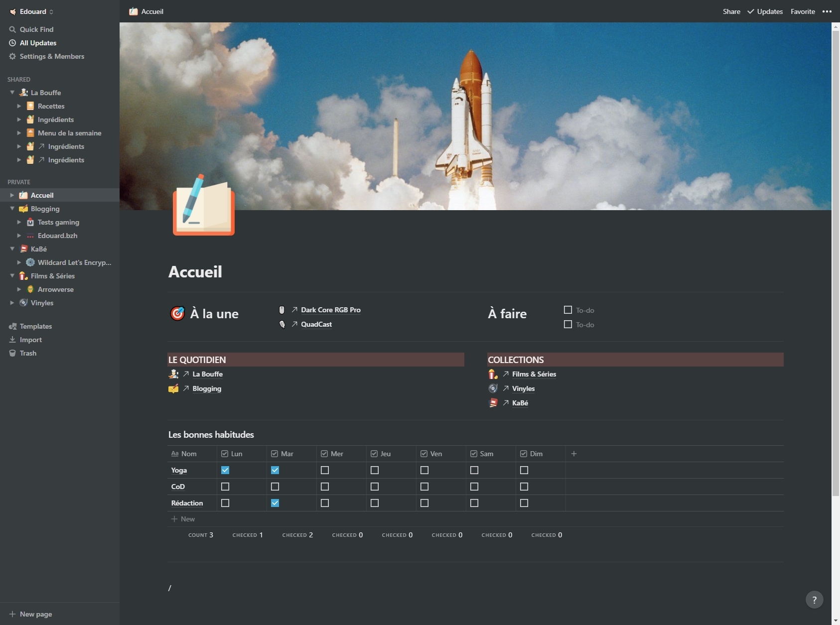Click the vertical scrollbar thumb
The width and height of the screenshot is (840, 625).
836,263
